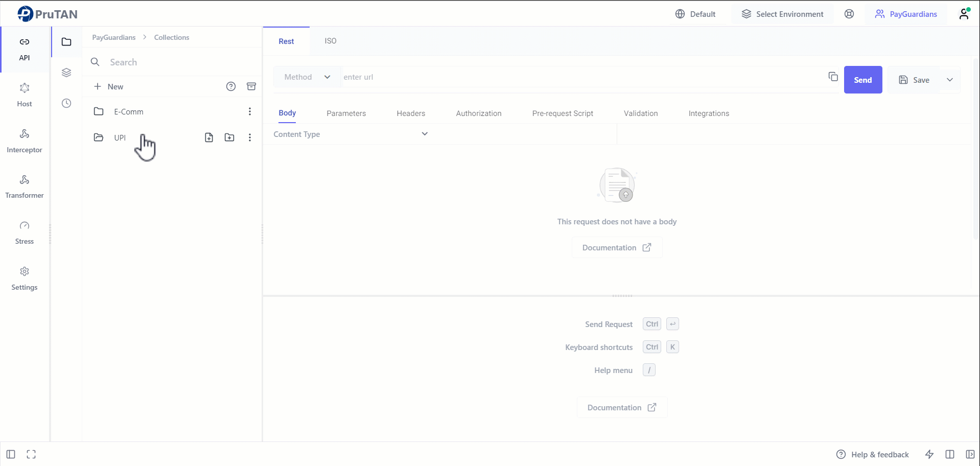Open the environments layers panel icon

click(x=66, y=73)
